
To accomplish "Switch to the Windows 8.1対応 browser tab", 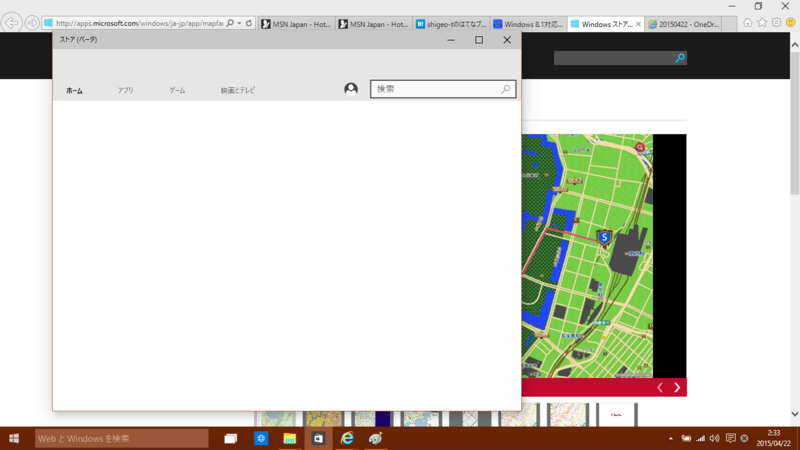I will pos(528,24).
